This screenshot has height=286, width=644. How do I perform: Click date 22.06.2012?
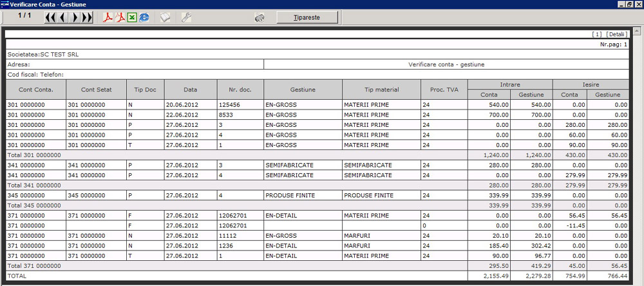point(182,115)
